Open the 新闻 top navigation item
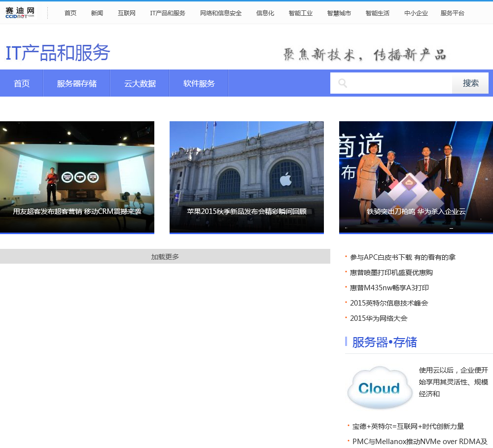Viewport: 493px width, 448px height. pyautogui.click(x=97, y=13)
